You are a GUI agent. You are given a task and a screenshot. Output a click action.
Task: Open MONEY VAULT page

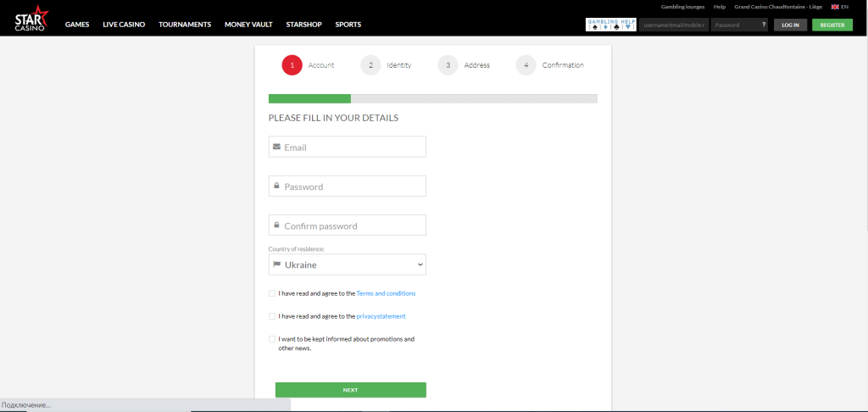point(248,25)
